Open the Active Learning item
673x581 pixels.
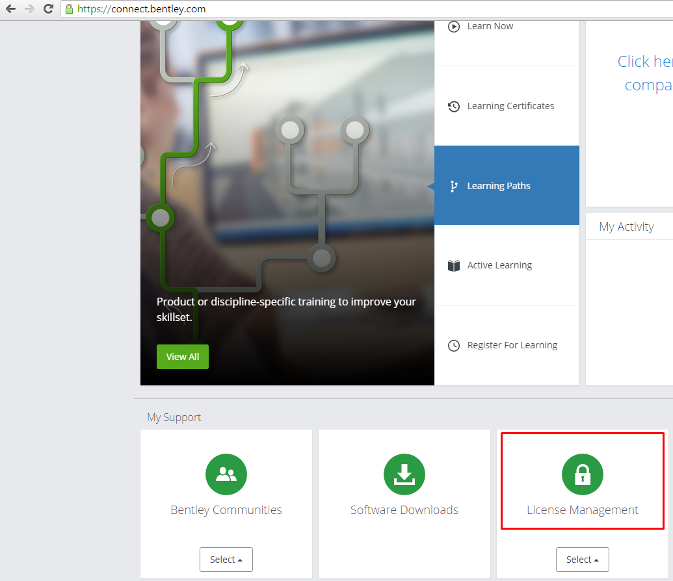click(x=506, y=265)
